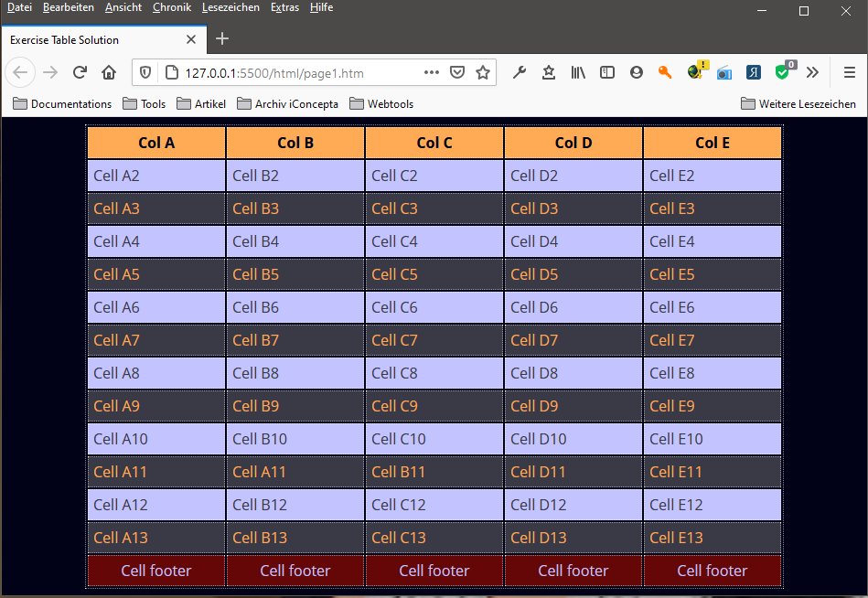This screenshot has width=868, height=598.
Task: Open the Webtools bookmark folder
Action: (381, 104)
